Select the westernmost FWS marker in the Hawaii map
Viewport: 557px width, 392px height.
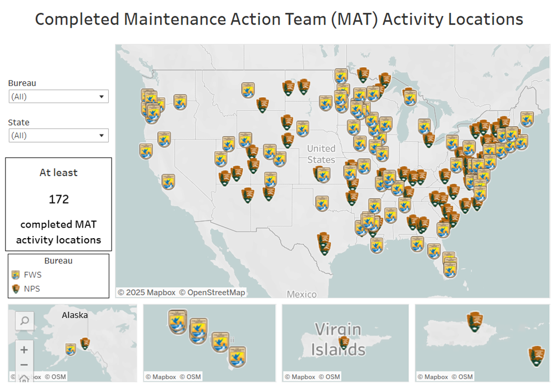click(177, 321)
